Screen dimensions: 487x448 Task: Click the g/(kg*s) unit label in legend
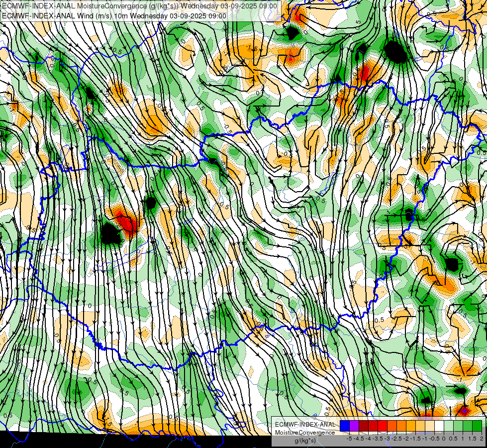[x=305, y=441]
